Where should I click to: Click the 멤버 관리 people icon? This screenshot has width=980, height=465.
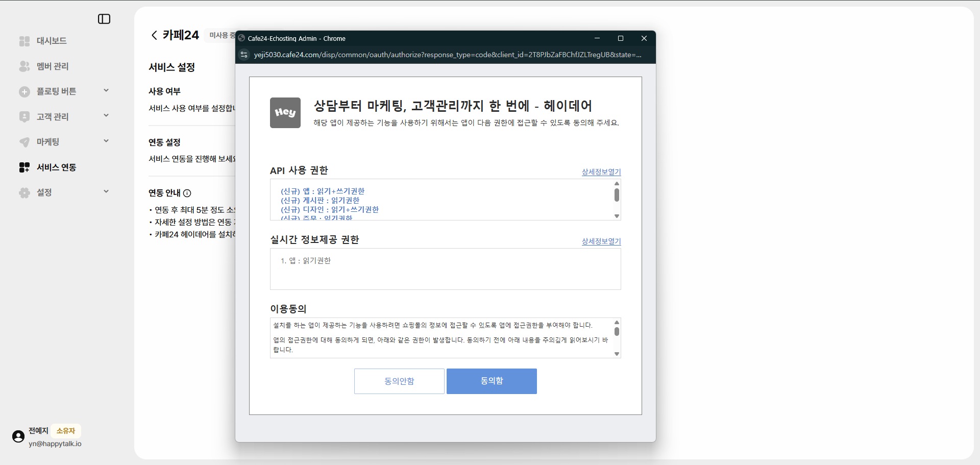24,66
